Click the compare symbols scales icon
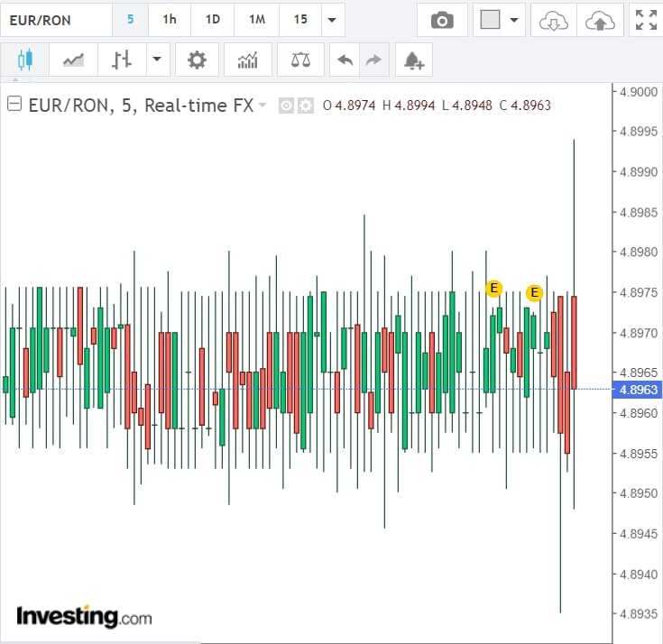Viewport: 663px width, 644px height. pyautogui.click(x=300, y=60)
